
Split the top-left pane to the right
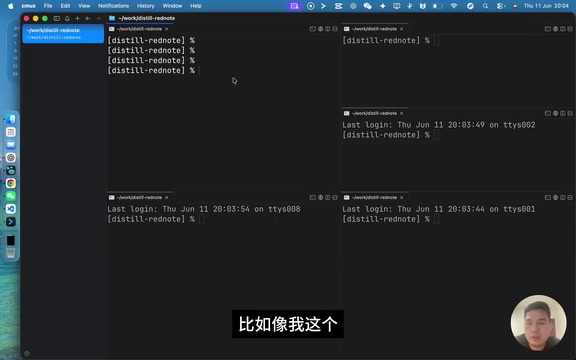pyautogui.click(x=328, y=29)
